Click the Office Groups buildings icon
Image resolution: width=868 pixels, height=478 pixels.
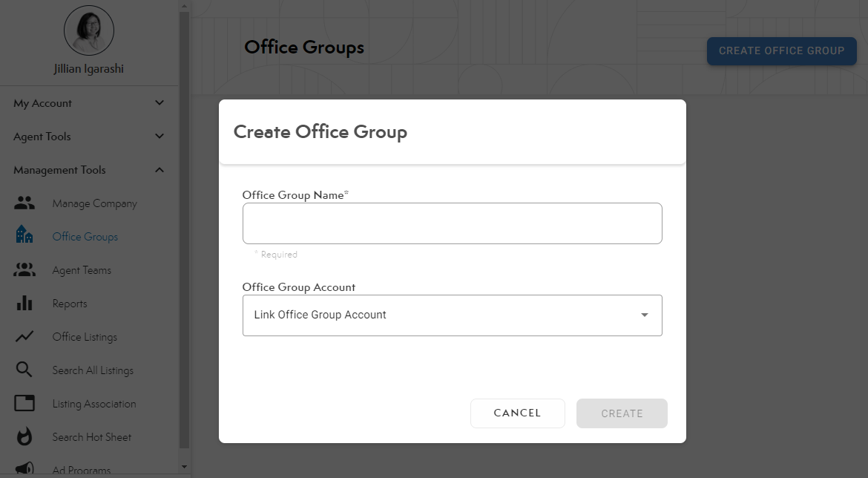coord(24,237)
